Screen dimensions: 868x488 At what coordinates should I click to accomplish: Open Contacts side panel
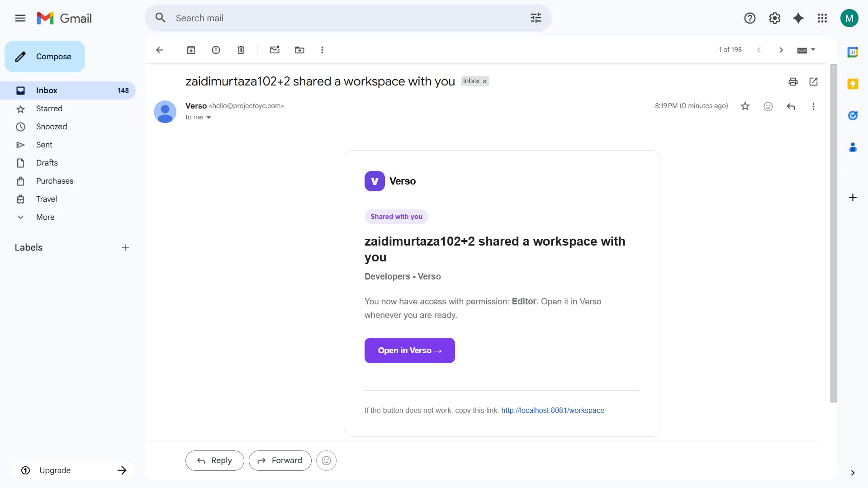pos(853,147)
